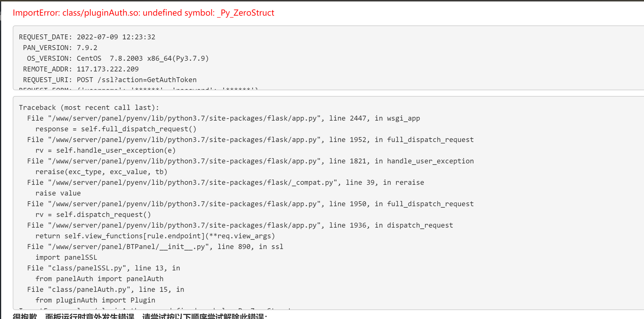Click the flask/_compat.py line 39 entry
This screenshot has height=319, width=644.
(x=225, y=182)
